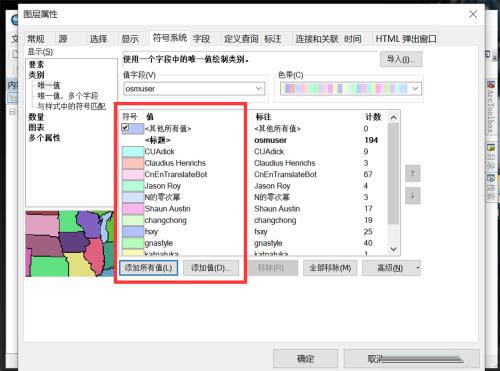Click the Shaun Austin pink symbol swatch
Image resolution: width=500 pixels, height=371 pixels.
click(x=133, y=209)
